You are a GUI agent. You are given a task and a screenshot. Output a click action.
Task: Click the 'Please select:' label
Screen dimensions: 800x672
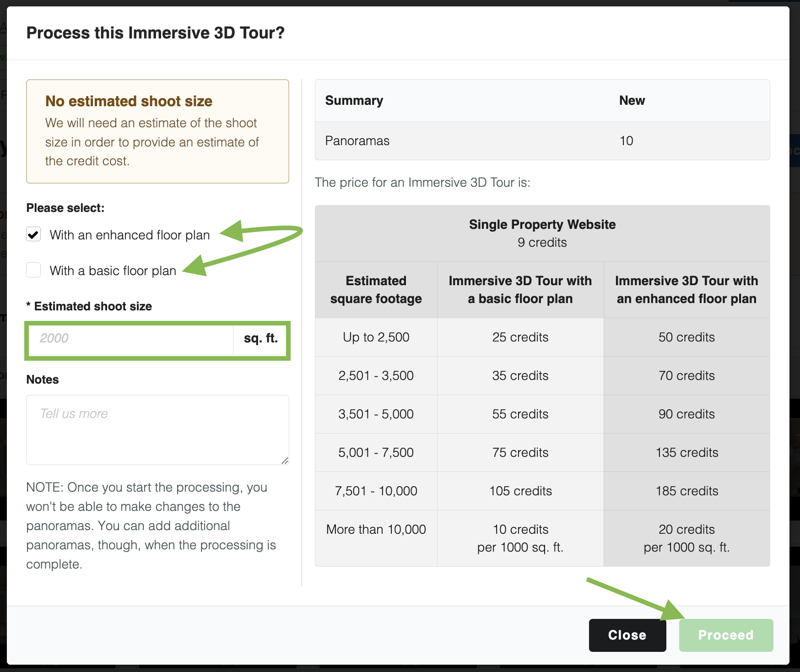(x=65, y=208)
